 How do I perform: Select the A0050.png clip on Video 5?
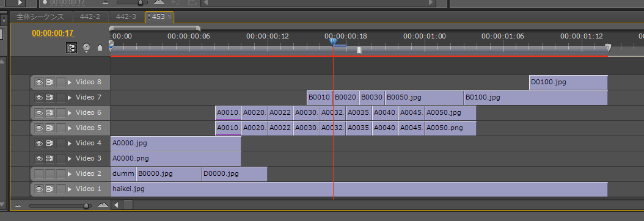point(450,128)
